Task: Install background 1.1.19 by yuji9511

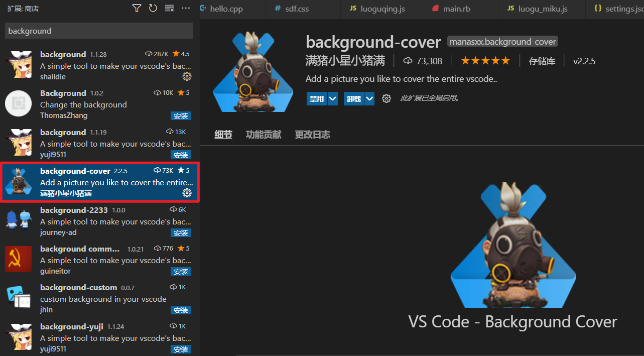Action: [x=180, y=155]
